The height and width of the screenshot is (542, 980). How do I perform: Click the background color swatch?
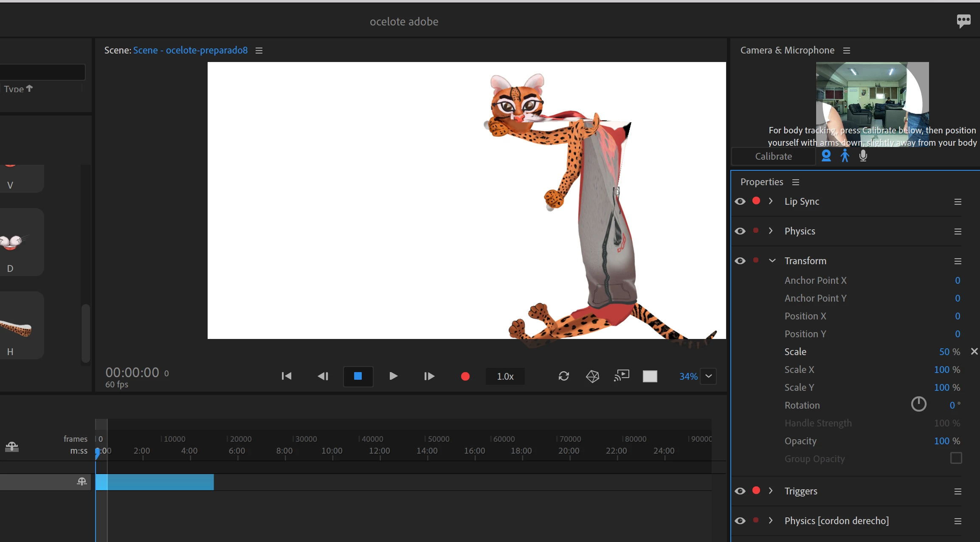pos(650,376)
